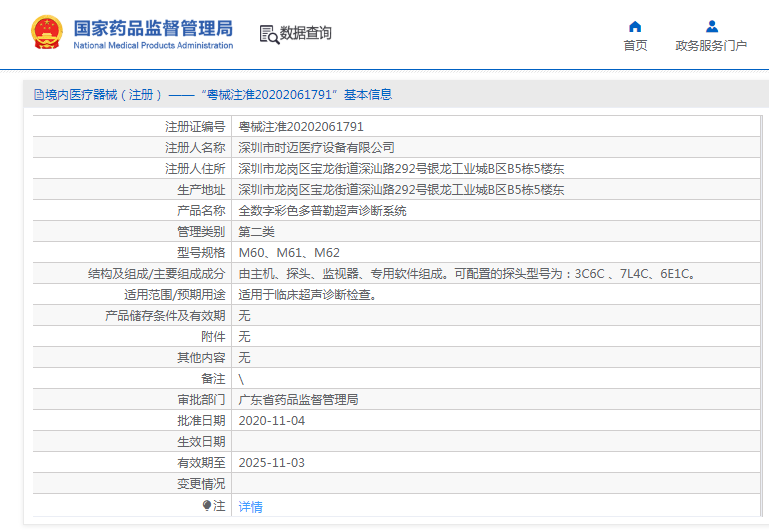The width and height of the screenshot is (769, 531).
Task: Click 国家药品监督管理局 title
Action: point(153,28)
